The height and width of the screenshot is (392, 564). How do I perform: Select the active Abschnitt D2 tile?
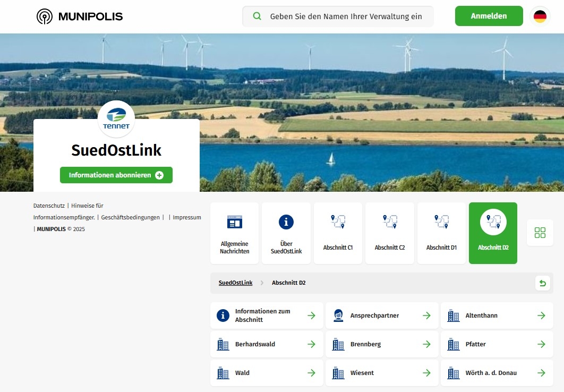tap(493, 233)
